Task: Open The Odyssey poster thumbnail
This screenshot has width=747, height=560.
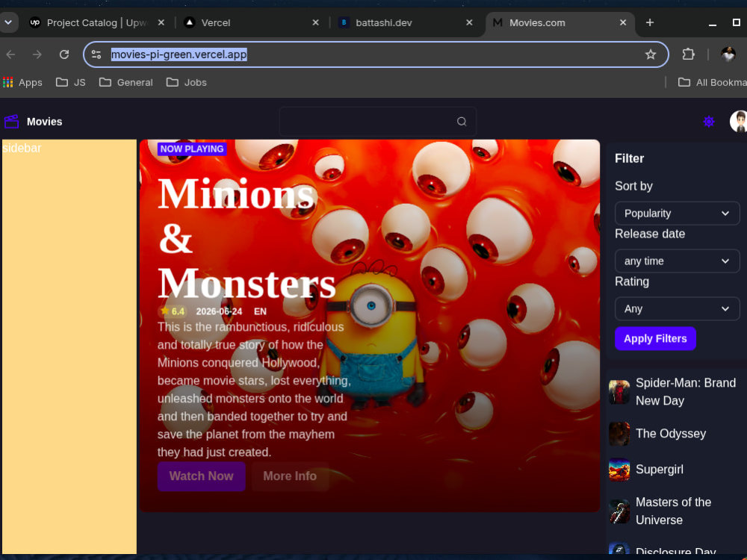Action: coord(619,433)
